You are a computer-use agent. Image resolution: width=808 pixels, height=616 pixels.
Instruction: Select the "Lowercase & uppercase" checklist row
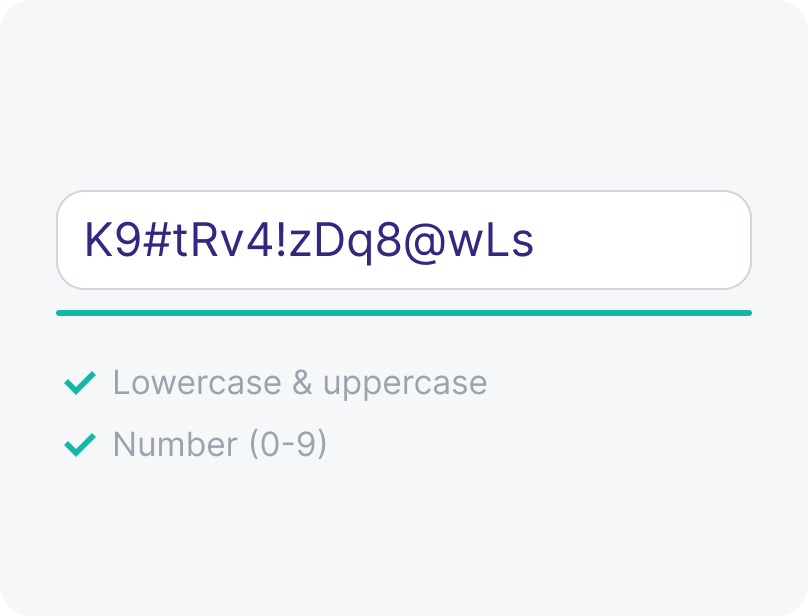275,382
